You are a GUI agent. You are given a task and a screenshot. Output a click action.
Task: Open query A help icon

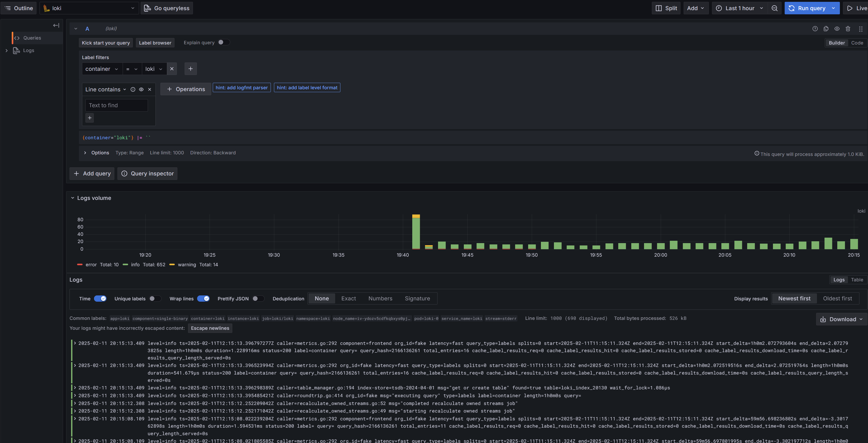coord(815,29)
